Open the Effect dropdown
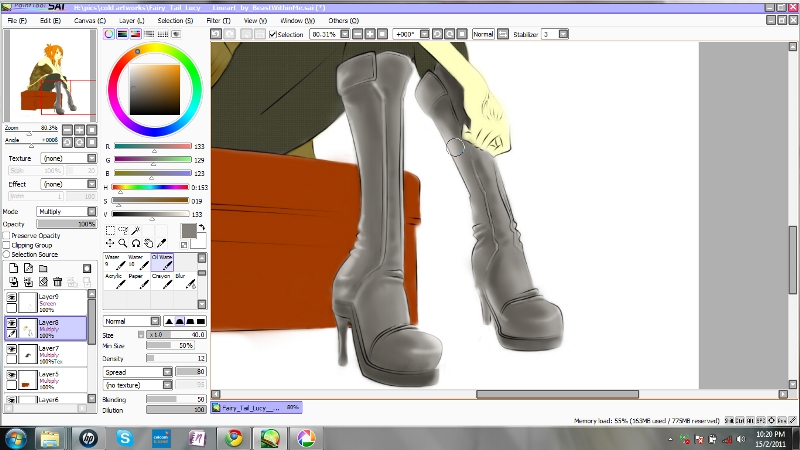Image resolution: width=800 pixels, height=450 pixels. 68,184
